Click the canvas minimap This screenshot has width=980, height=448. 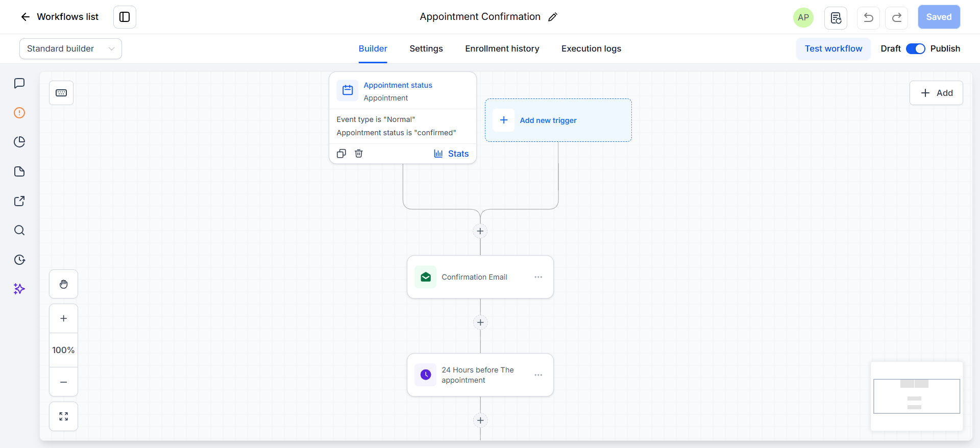click(x=917, y=396)
